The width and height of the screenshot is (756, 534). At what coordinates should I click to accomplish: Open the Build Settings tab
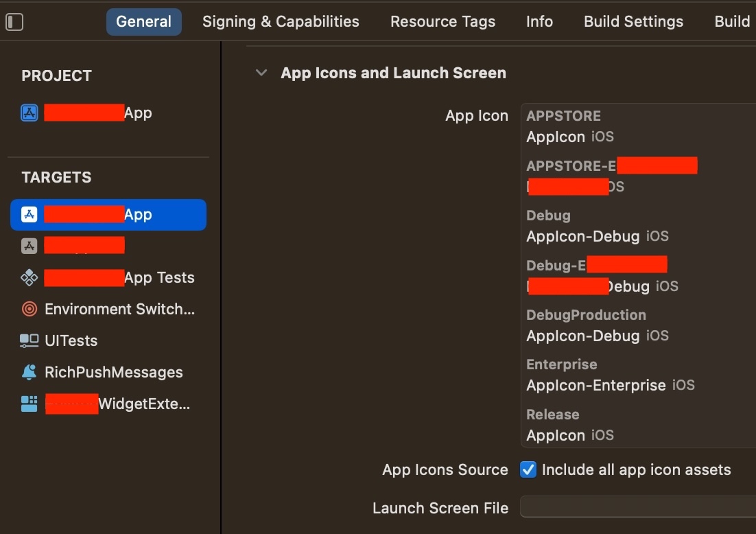coord(633,22)
